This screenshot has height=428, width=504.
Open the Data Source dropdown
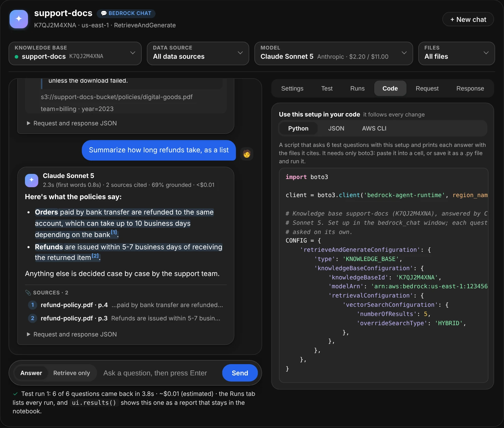tap(198, 53)
